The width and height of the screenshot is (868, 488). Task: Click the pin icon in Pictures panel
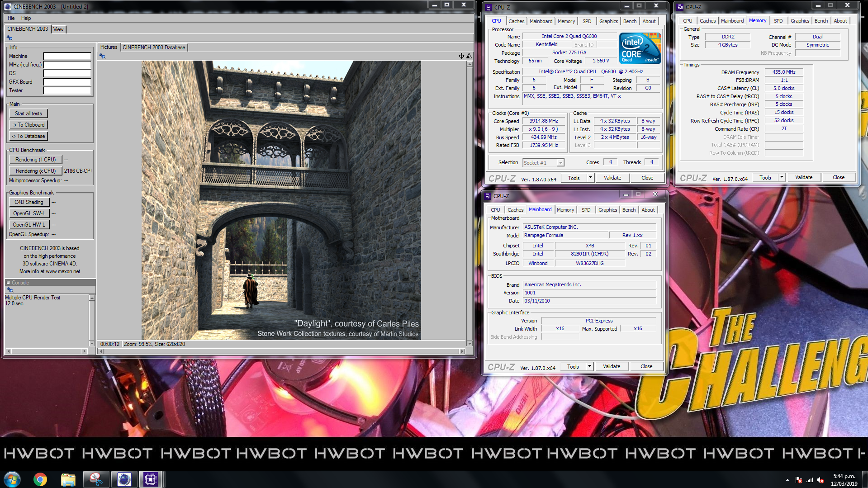[x=102, y=56]
